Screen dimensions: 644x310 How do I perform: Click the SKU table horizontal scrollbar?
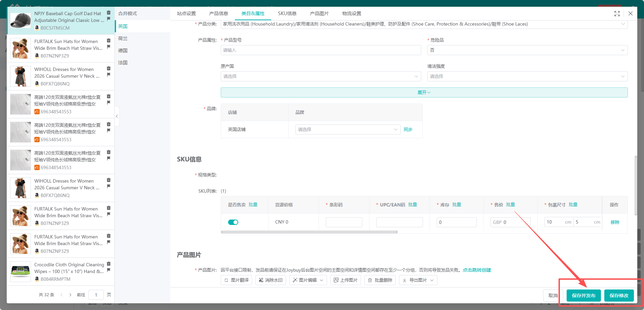click(309, 232)
